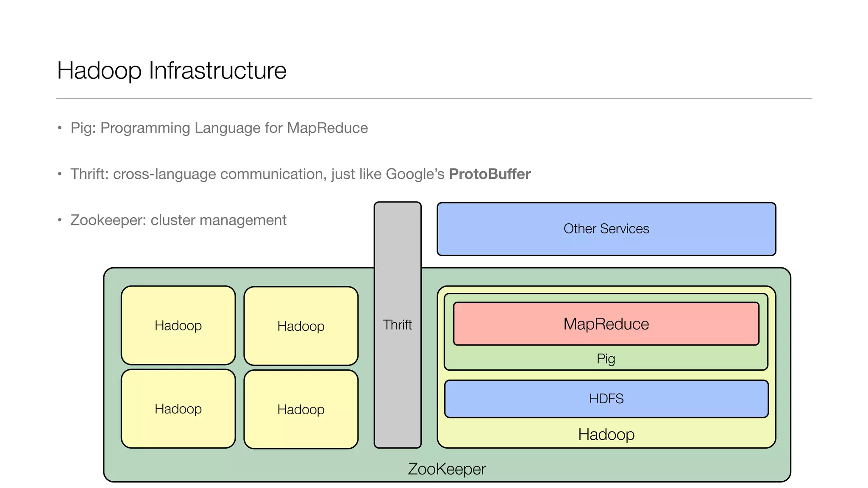Click the Hadoop label below HDFS

606,435
